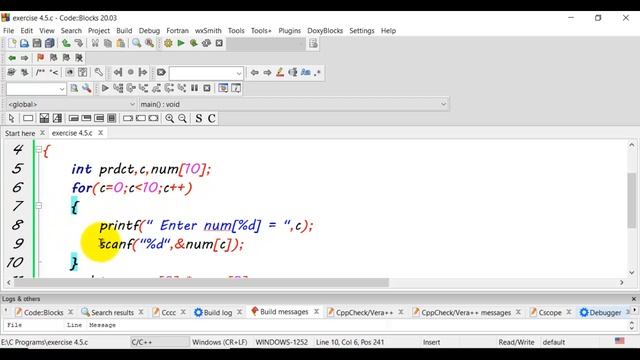640x360 pixels.
Task: Click the S source toolbar button
Action: click(x=198, y=118)
